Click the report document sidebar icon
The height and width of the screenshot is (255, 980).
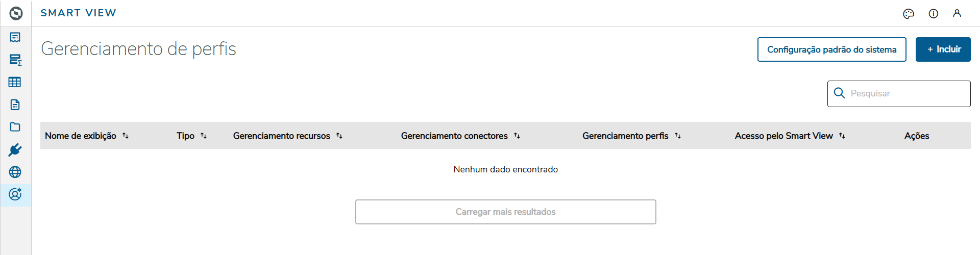coord(15,105)
